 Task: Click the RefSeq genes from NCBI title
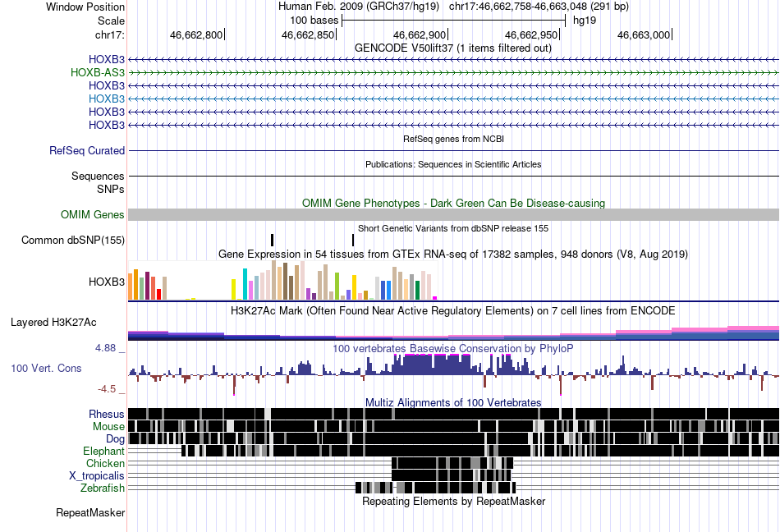(453, 140)
